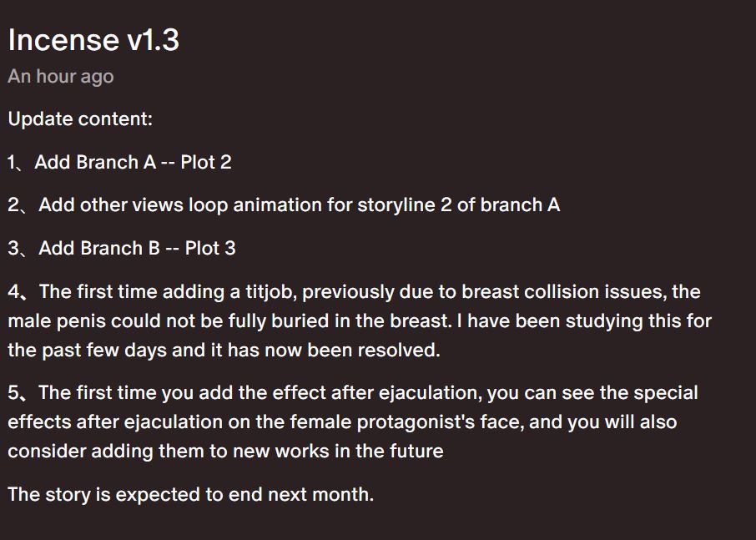This screenshot has height=540, width=756.
Task: Click the number 5 list marker
Action: coord(13,393)
